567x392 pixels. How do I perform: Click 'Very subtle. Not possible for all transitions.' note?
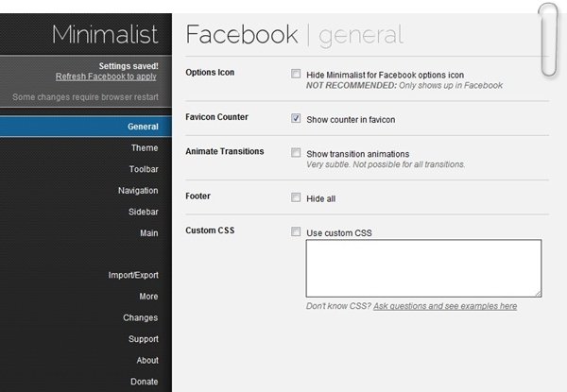(x=386, y=164)
